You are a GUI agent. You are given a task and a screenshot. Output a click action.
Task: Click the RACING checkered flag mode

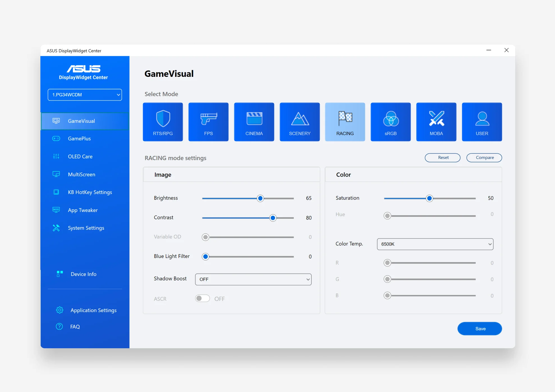[x=345, y=122]
